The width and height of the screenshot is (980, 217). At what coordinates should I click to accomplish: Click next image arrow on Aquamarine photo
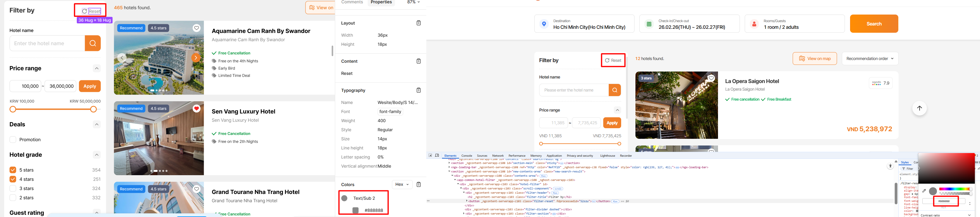196,58
